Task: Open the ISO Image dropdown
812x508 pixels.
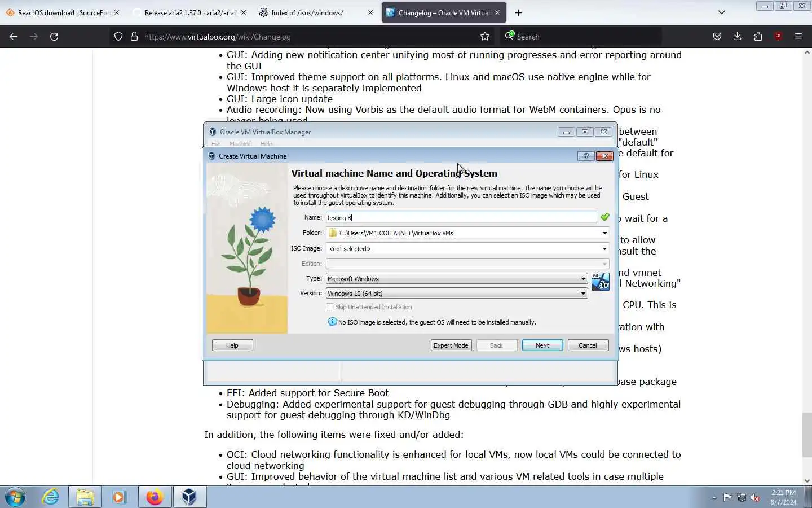Action: pos(604,249)
